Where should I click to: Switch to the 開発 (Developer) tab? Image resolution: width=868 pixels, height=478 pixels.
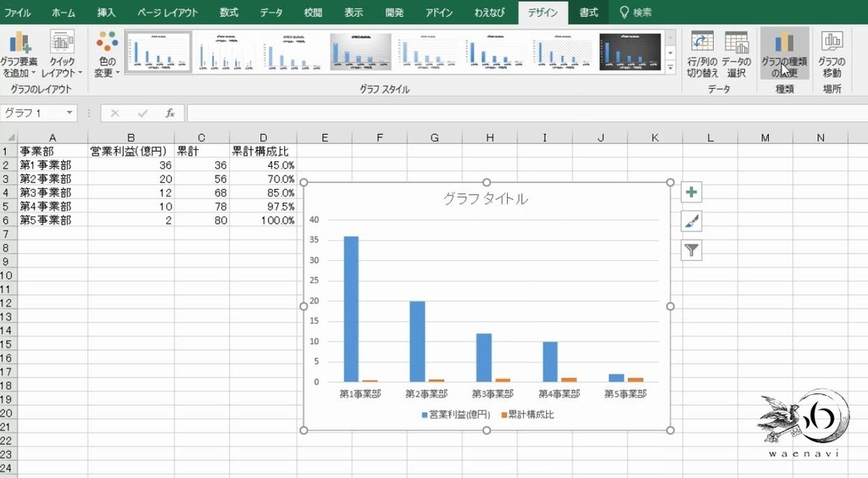pyautogui.click(x=395, y=12)
